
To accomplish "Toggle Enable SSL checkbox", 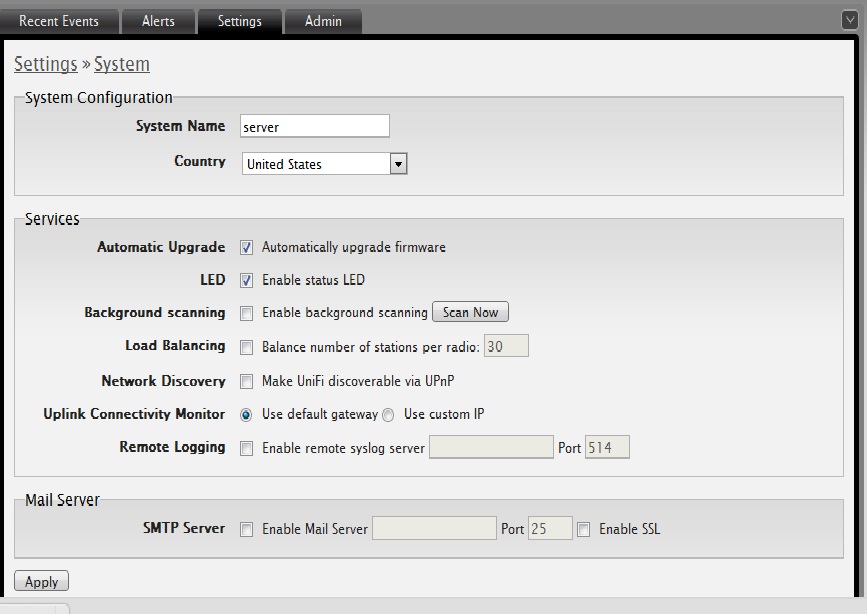I will point(583,530).
